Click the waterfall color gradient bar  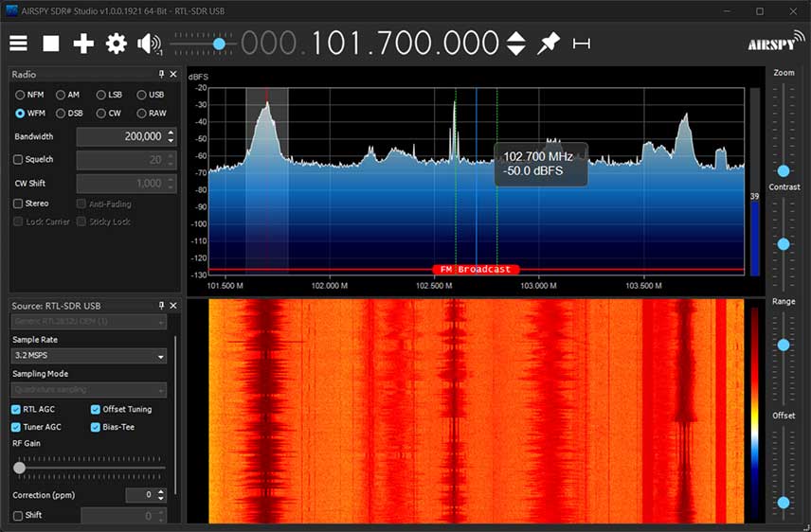(754, 411)
